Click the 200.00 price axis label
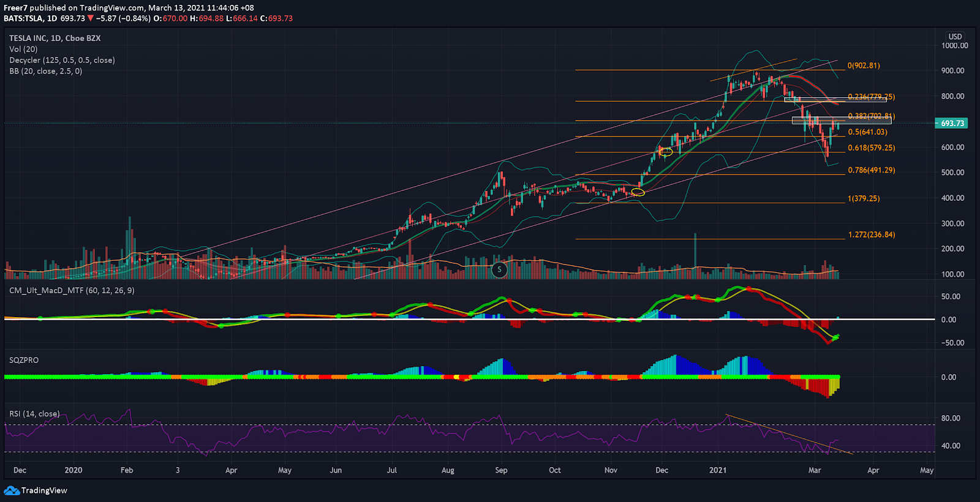This screenshot has height=502, width=980. click(x=953, y=249)
